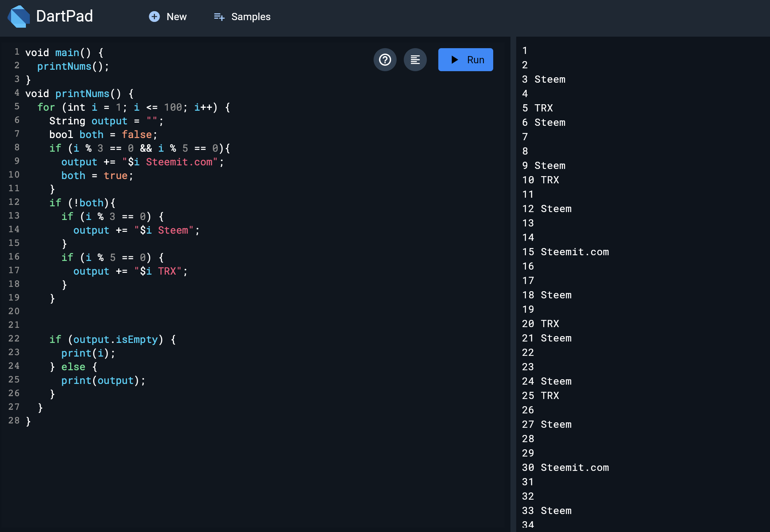The width and height of the screenshot is (770, 532).
Task: Click the splitter between editor and console
Action: point(513,284)
